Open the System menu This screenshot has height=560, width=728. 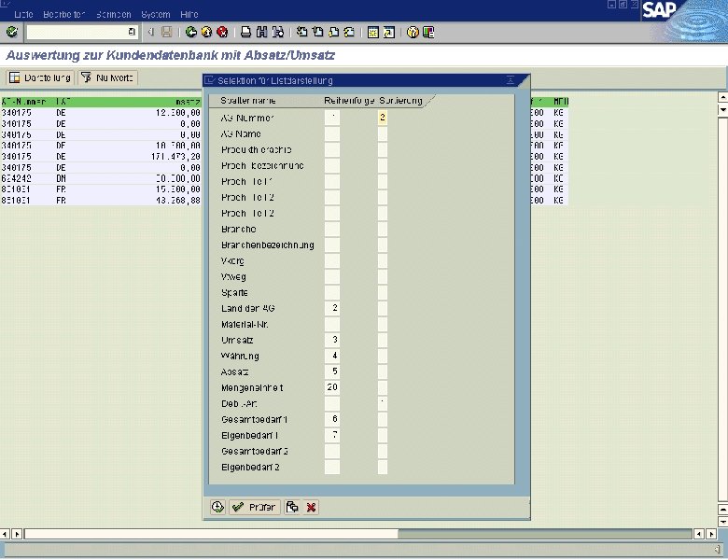click(156, 14)
